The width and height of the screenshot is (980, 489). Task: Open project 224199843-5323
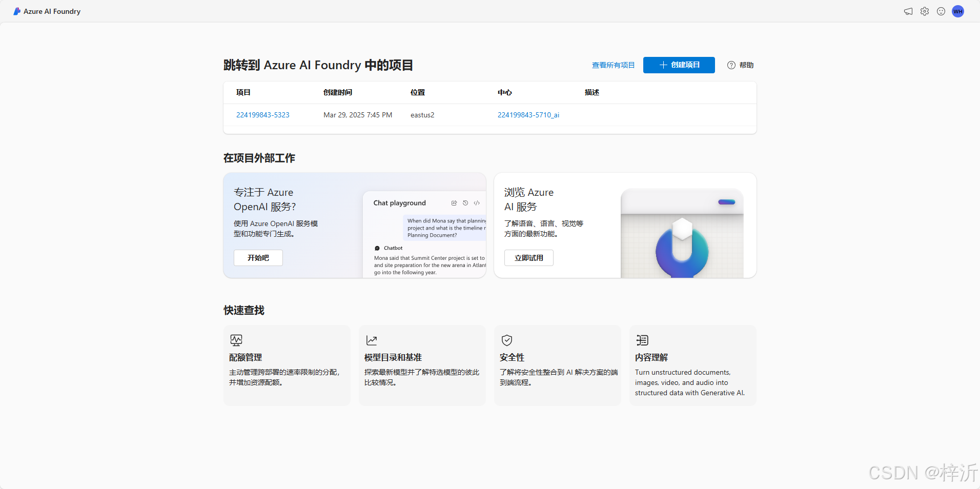point(263,115)
